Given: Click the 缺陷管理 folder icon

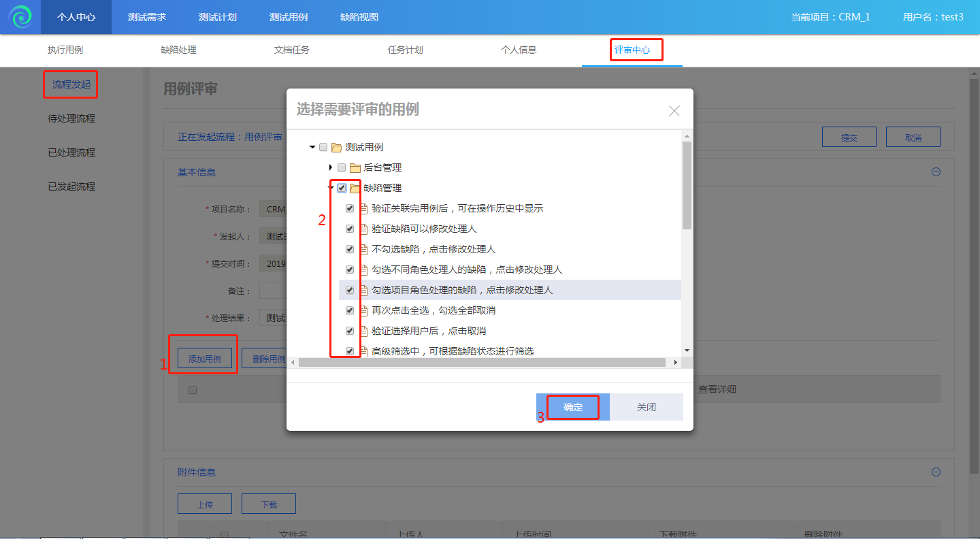Looking at the screenshot, I should click(355, 189).
